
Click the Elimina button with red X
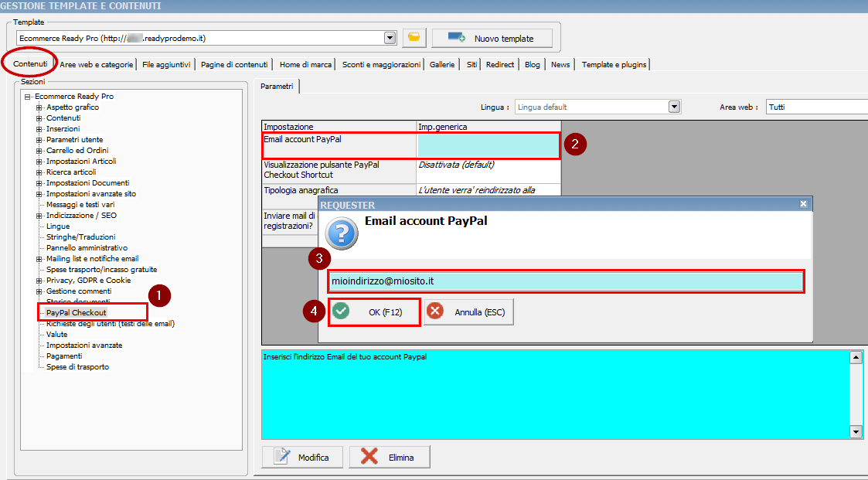click(x=390, y=458)
